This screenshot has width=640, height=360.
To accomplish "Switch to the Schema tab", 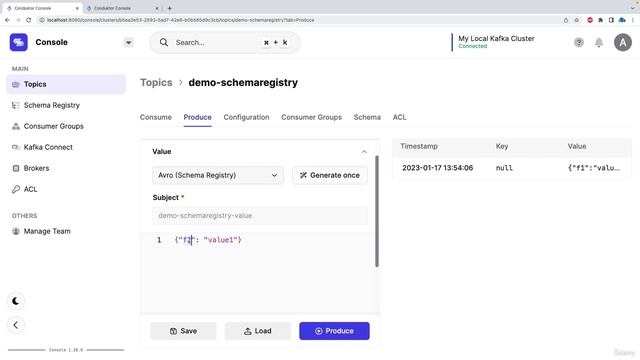I will coord(367,117).
